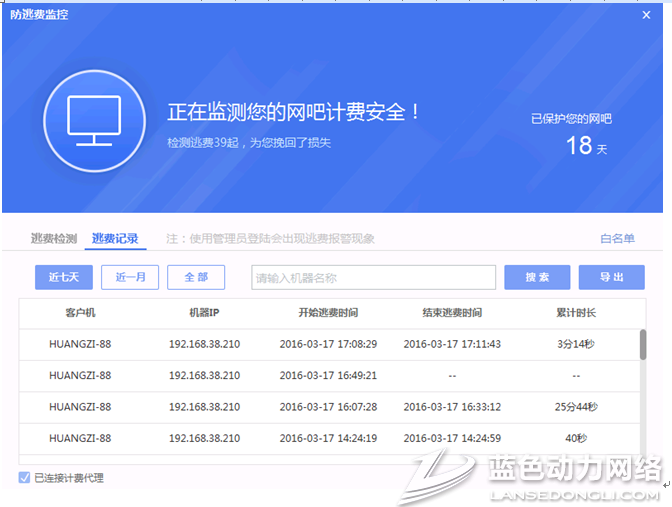Screen dimensions: 672x507
Task: Click the table's vertical scrollbar thumb
Action: coord(642,343)
